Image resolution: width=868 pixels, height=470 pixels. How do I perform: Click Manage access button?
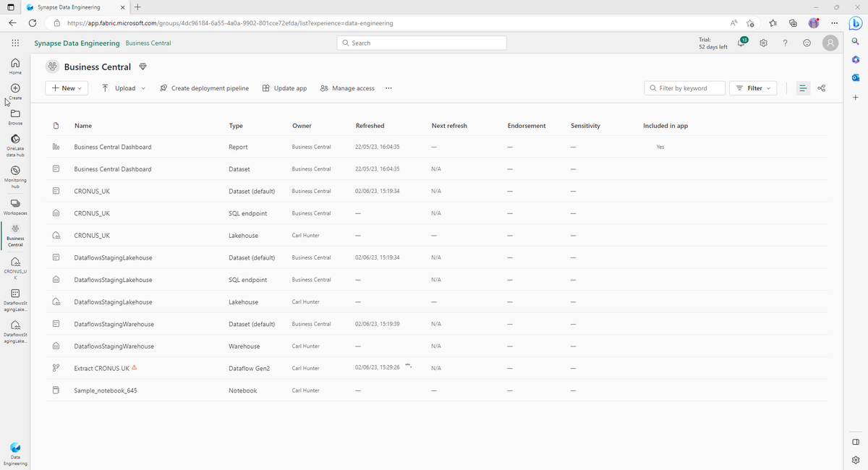[347, 88]
